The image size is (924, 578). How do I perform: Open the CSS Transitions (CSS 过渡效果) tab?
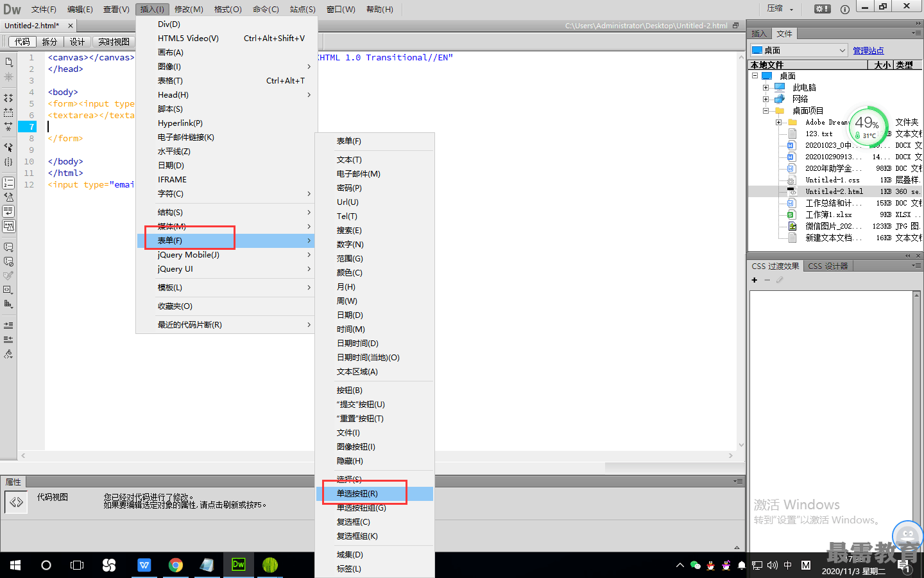pos(775,266)
